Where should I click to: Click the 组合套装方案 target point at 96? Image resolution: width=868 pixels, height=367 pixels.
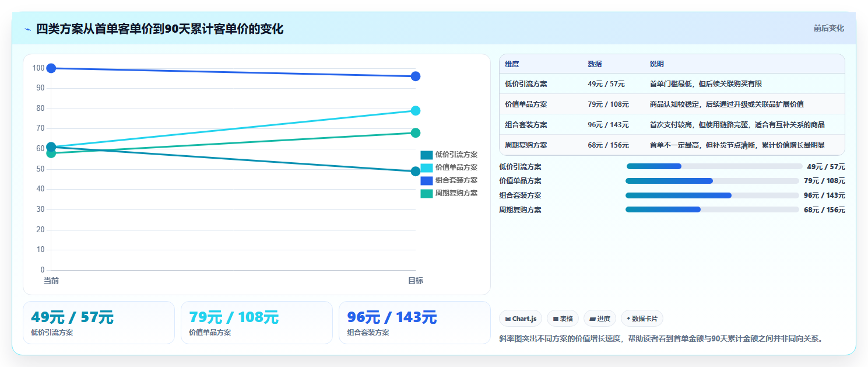[416, 76]
